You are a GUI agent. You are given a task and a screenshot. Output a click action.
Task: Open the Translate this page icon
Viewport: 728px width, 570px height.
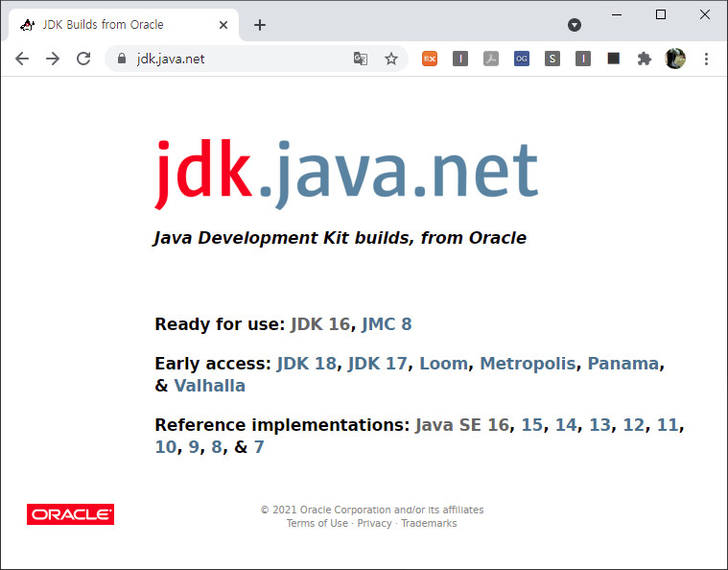pyautogui.click(x=361, y=59)
